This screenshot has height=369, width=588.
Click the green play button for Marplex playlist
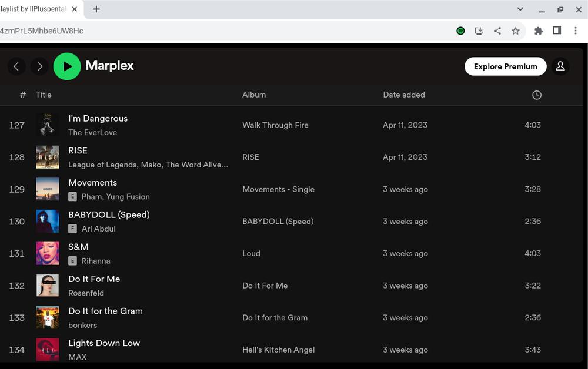[x=67, y=66]
